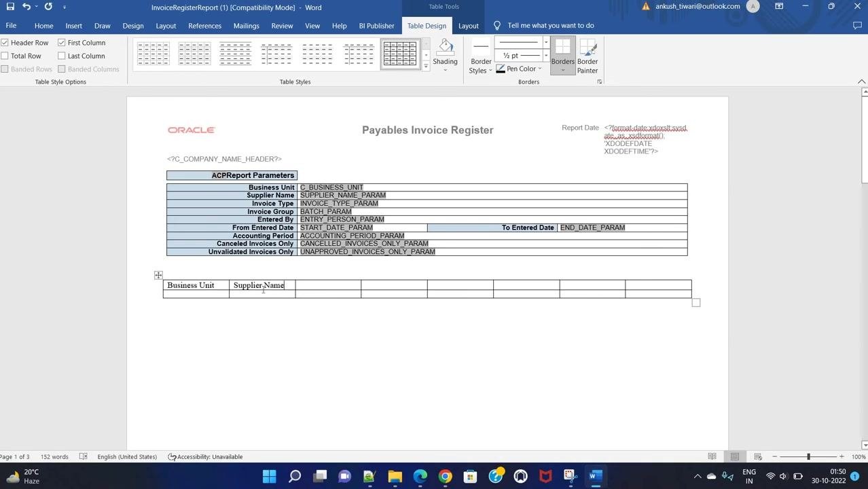Click the Shading paint bucket
This screenshot has width=868, height=489.
446,47
